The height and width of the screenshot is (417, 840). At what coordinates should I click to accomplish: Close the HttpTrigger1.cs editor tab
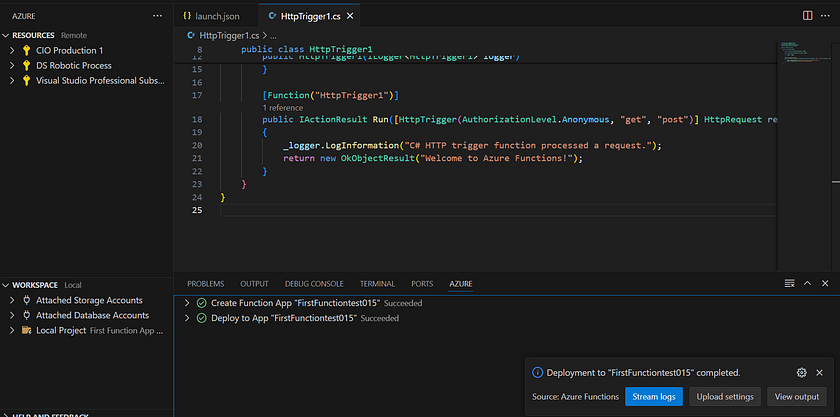pyautogui.click(x=349, y=16)
